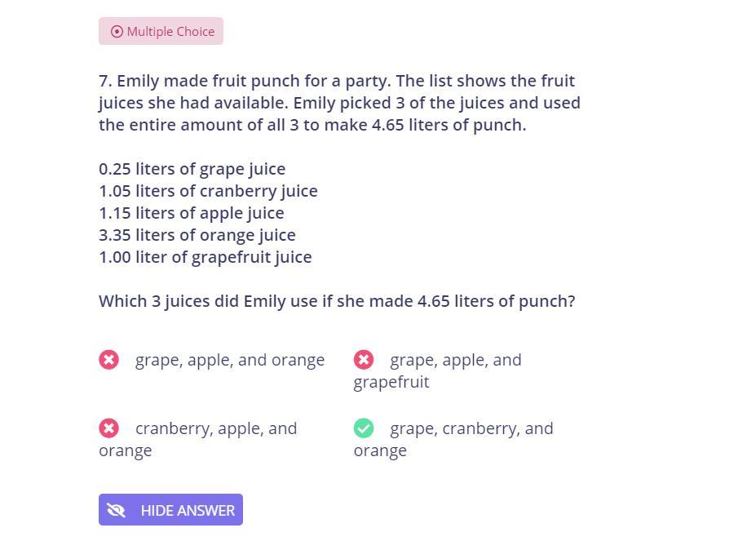Choose the option grape, apple, and grapefruit
756x550 pixels.
click(455, 360)
